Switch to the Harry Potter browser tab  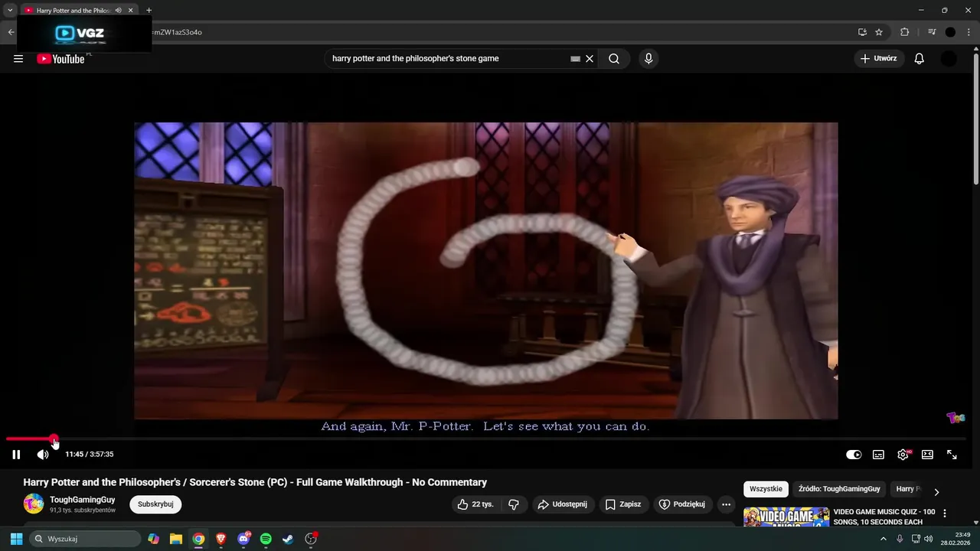click(73, 11)
